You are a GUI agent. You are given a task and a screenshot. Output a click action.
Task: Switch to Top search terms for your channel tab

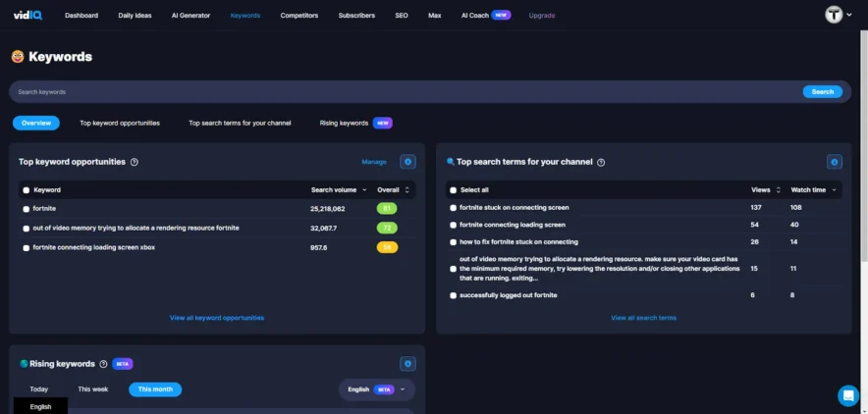click(240, 124)
